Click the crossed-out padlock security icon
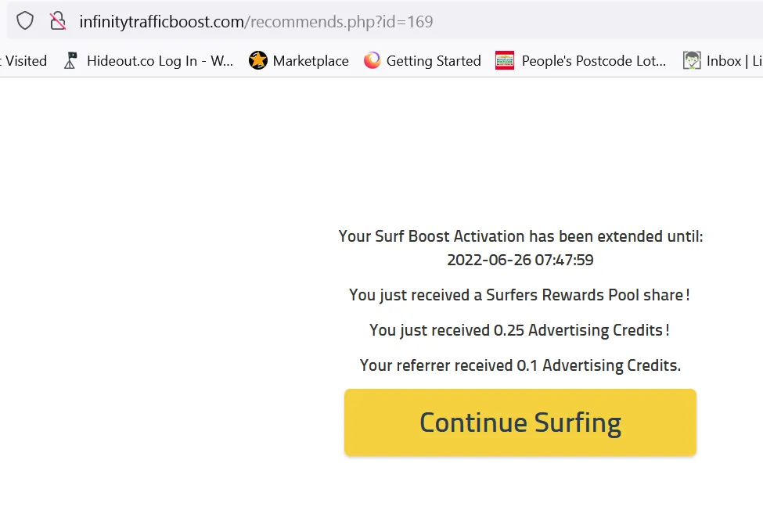Image resolution: width=763 pixels, height=532 pixels. click(58, 21)
